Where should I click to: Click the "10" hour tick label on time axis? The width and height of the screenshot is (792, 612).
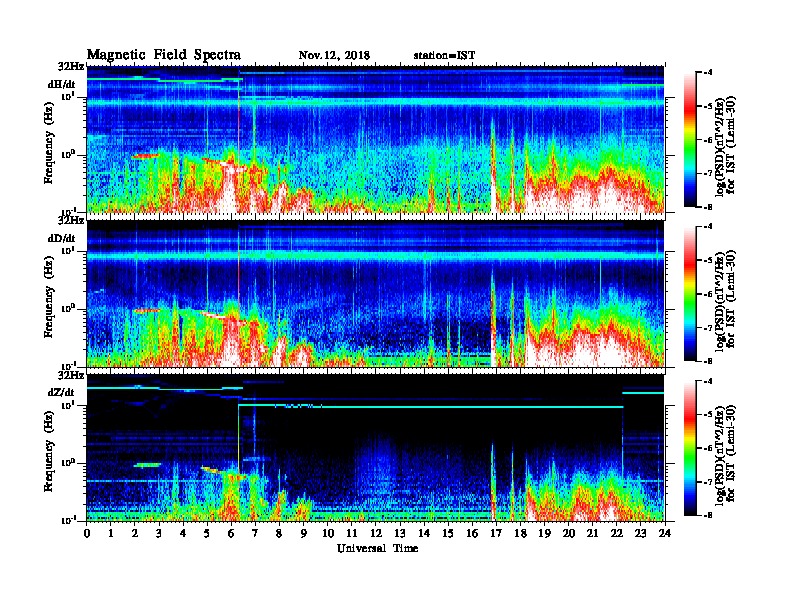tap(328, 533)
